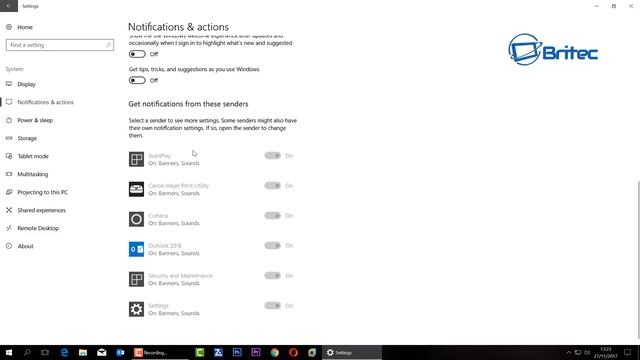Toggle Outlook 2016 notifications switch

coord(273,246)
